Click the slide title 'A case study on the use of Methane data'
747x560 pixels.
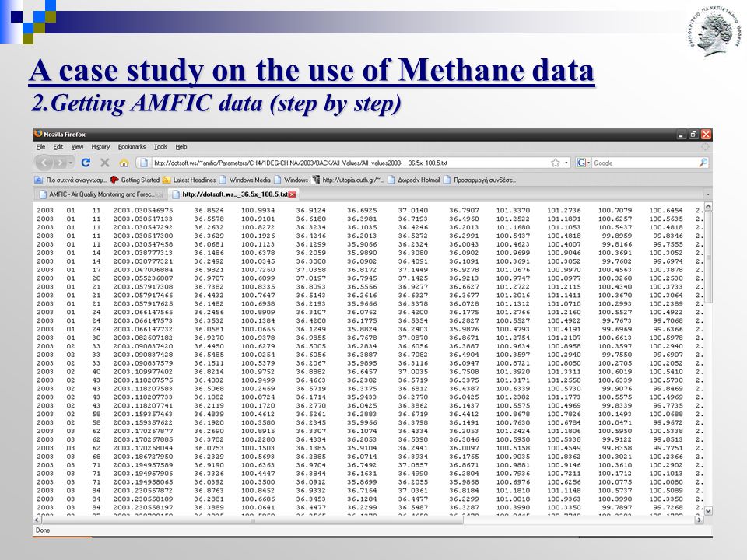311,71
